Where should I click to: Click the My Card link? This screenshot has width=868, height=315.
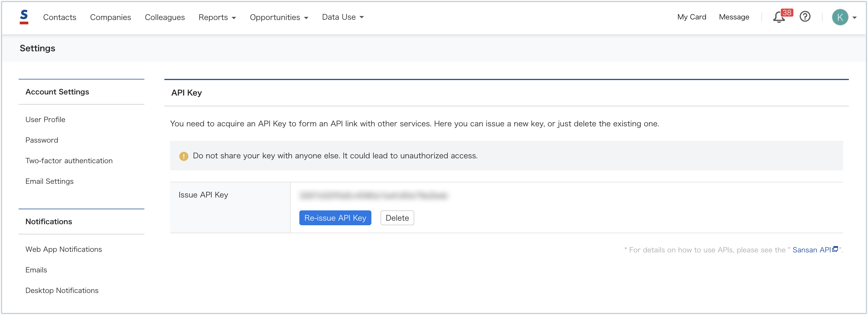(691, 17)
